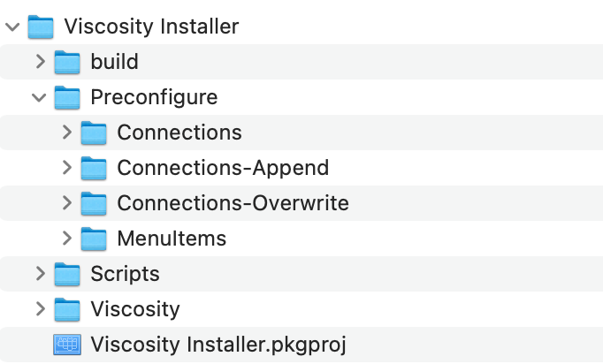Screen dimensions: 603x364
Task: Select the Viscosity Installer.pkgproj file name
Action: (218, 345)
